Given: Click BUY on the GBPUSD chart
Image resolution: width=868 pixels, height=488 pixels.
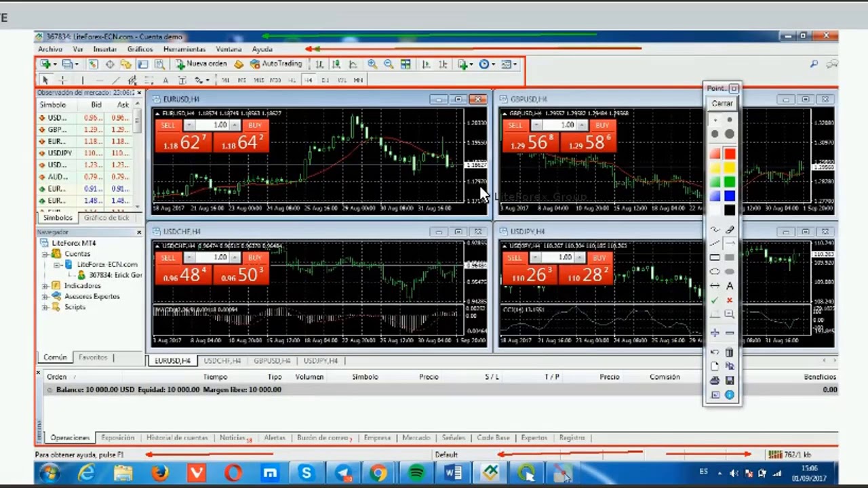Looking at the screenshot, I should 602,125.
